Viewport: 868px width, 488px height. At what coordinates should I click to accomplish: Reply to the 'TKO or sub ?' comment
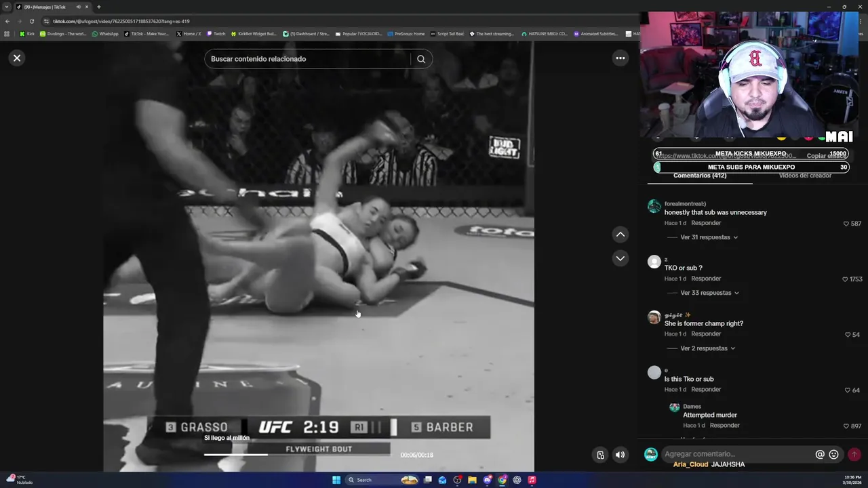click(x=706, y=279)
